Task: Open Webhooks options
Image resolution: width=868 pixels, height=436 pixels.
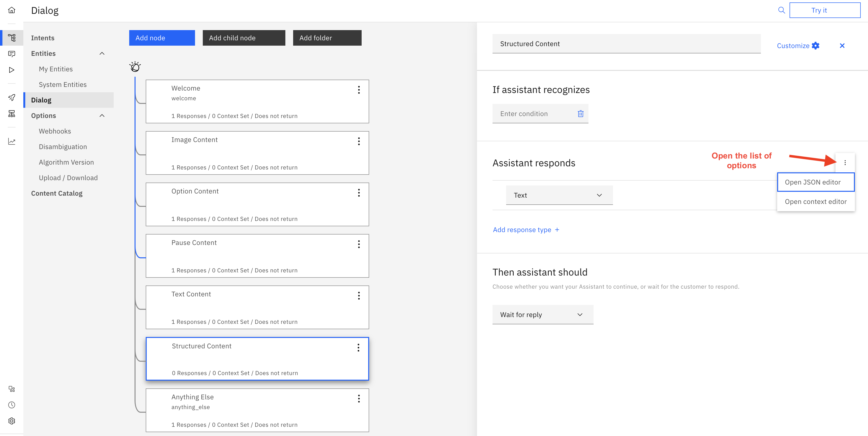Action: point(55,131)
